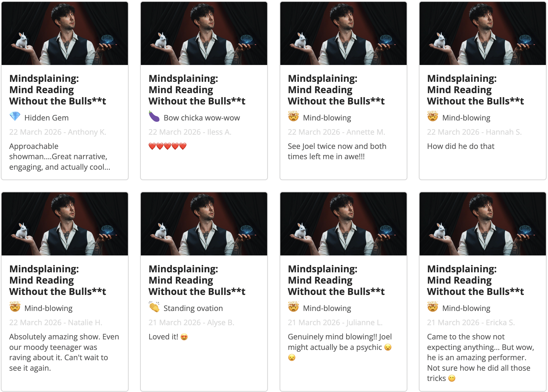Open the Mindsplaining title in Hannah S.'s card
Screen dimensions: 548x392
point(475,90)
